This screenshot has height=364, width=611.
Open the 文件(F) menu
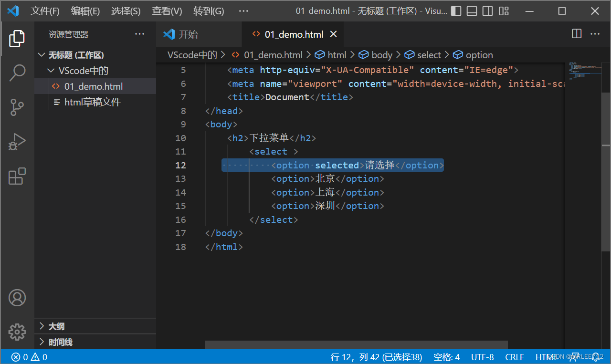pyautogui.click(x=45, y=11)
